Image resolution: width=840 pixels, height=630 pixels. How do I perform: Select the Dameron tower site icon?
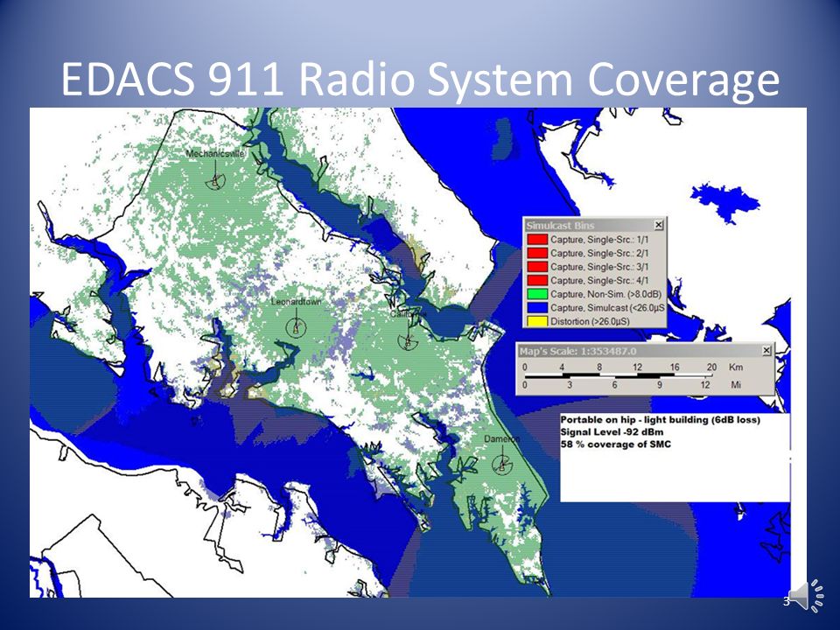(x=502, y=465)
